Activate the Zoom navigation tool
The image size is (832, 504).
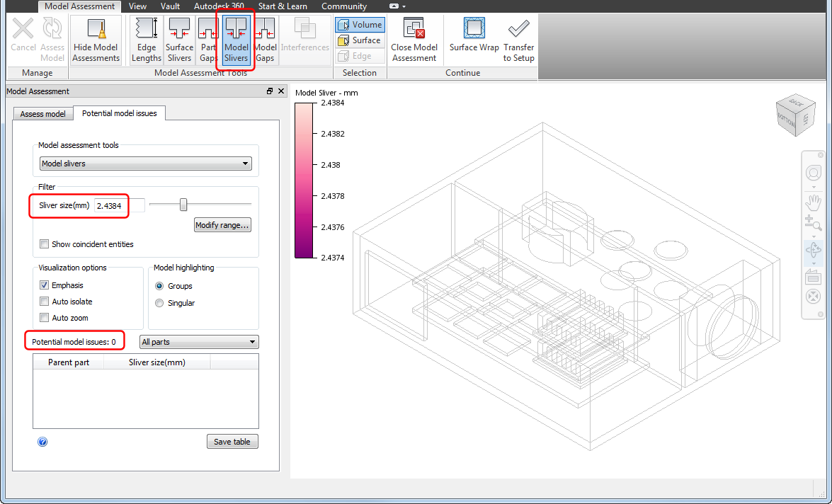click(814, 223)
